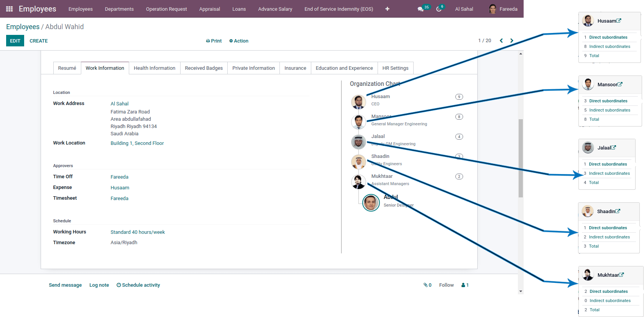
Task: Open the apps grid menu icon
Action: pyautogui.click(x=10, y=9)
